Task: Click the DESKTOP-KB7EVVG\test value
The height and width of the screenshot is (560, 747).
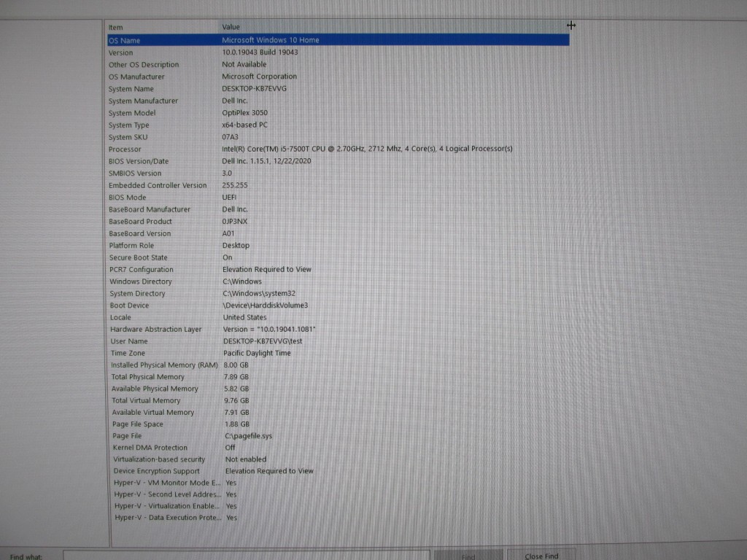Action: 263,341
